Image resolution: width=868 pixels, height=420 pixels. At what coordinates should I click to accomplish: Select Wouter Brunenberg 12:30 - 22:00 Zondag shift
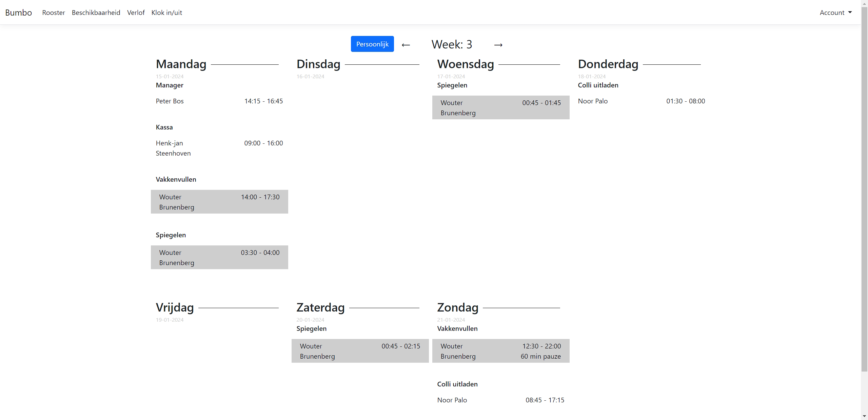coord(501,351)
